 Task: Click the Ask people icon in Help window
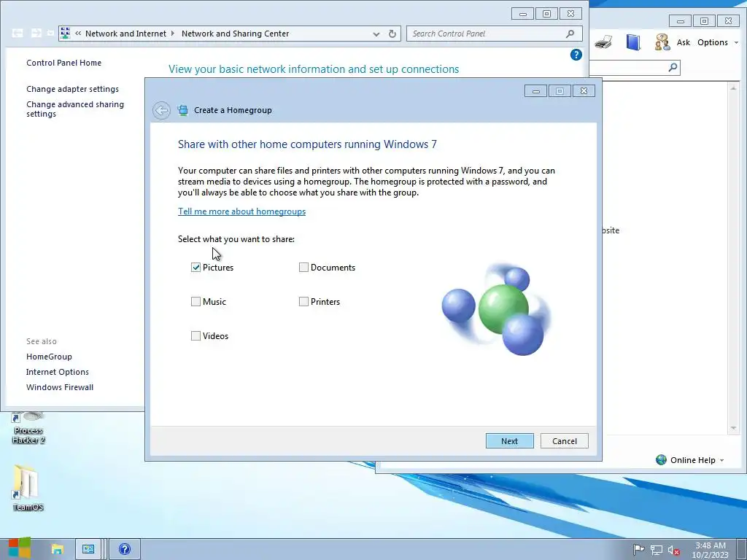click(662, 42)
